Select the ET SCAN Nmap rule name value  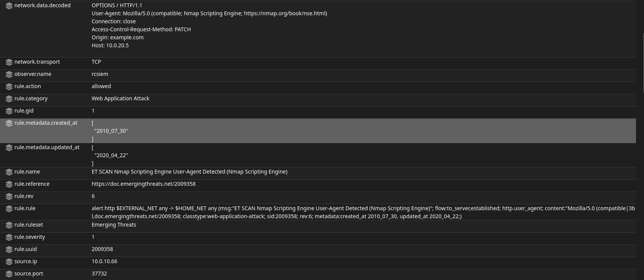click(x=189, y=172)
